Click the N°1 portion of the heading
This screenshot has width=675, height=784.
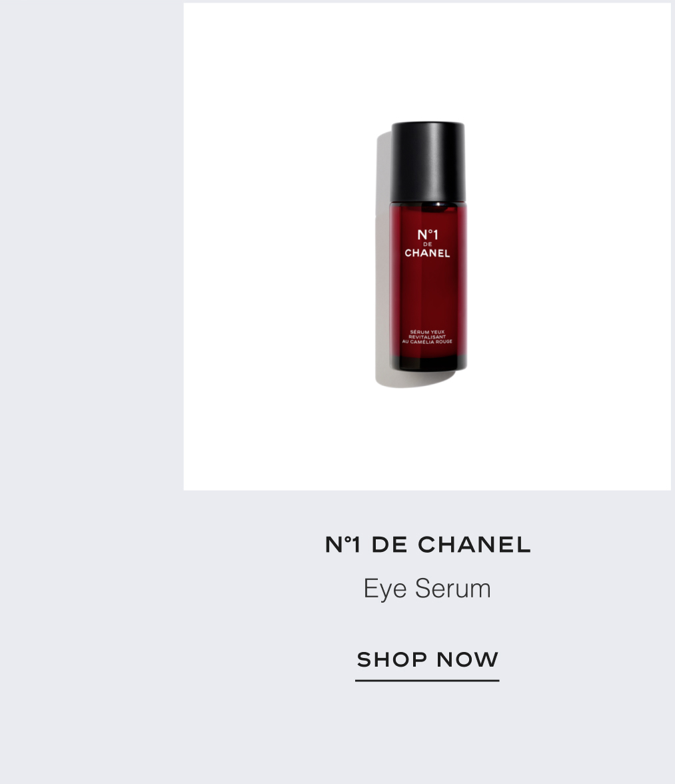[x=342, y=545]
